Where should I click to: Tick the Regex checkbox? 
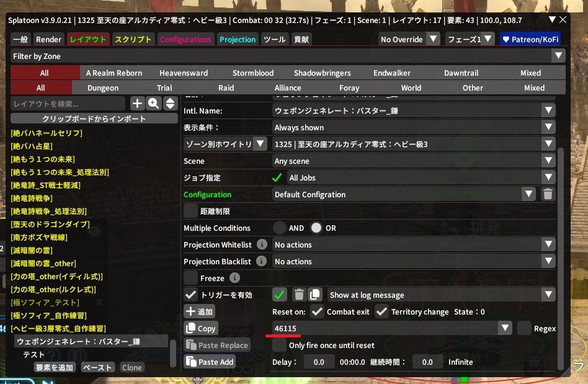pos(525,328)
